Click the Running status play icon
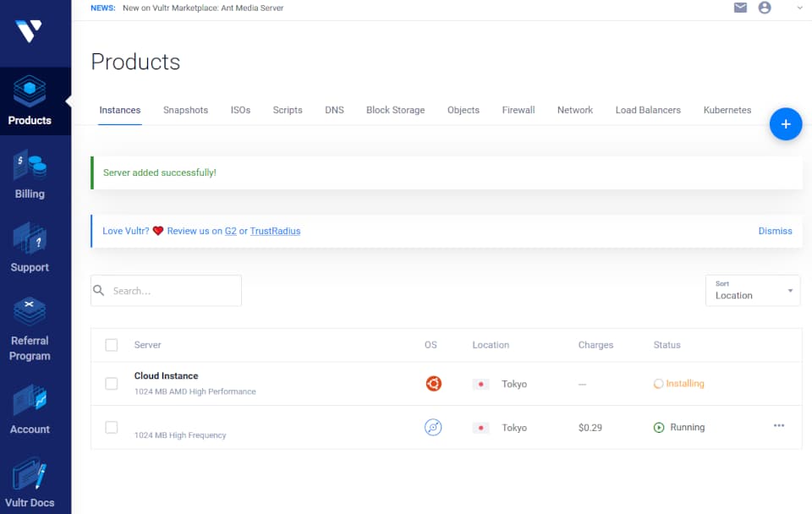This screenshot has height=514, width=812. click(x=659, y=428)
